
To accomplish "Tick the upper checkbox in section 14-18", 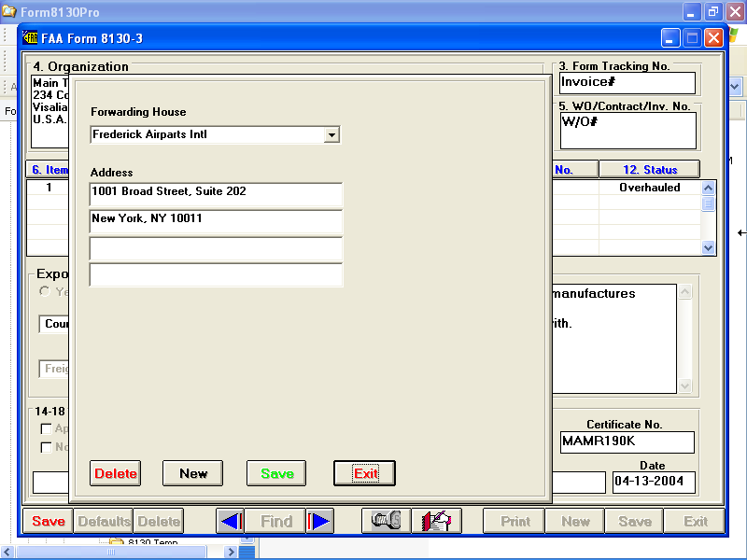I will click(46, 429).
